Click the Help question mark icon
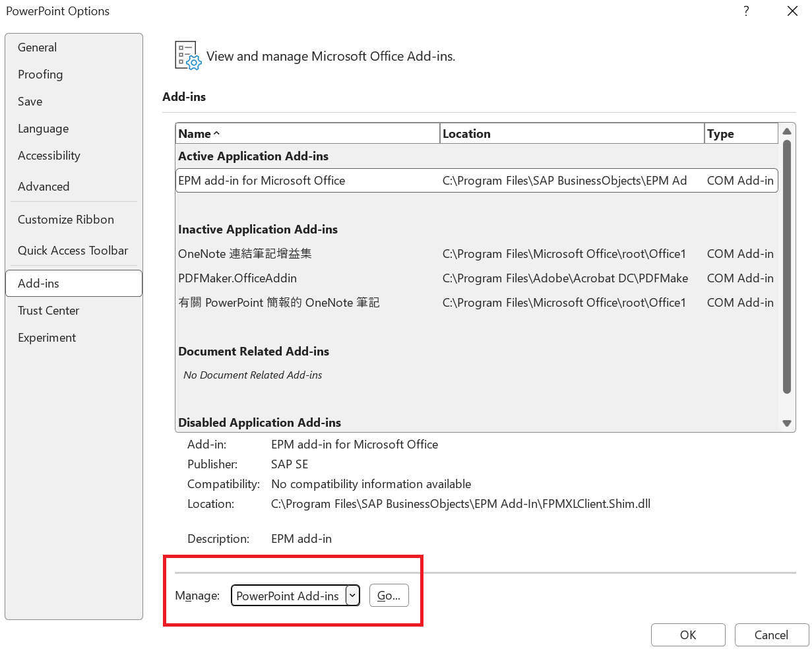812x651 pixels. [x=746, y=11]
